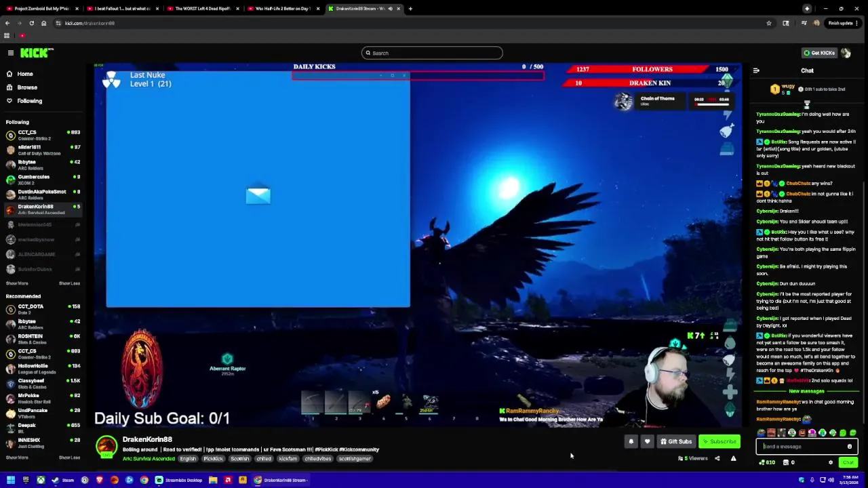Click the Ark: Survival Ascended category link
This screenshot has height=488, width=868.
coord(149,459)
